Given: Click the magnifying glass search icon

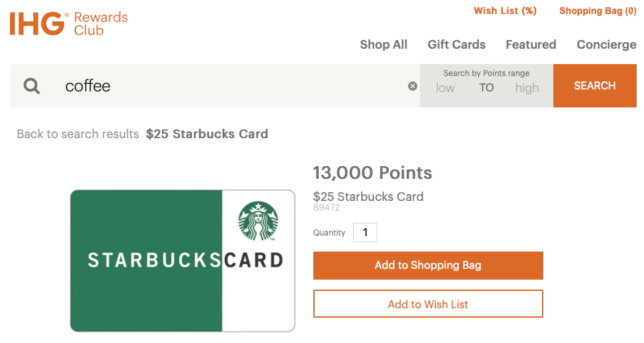Looking at the screenshot, I should pyautogui.click(x=31, y=86).
